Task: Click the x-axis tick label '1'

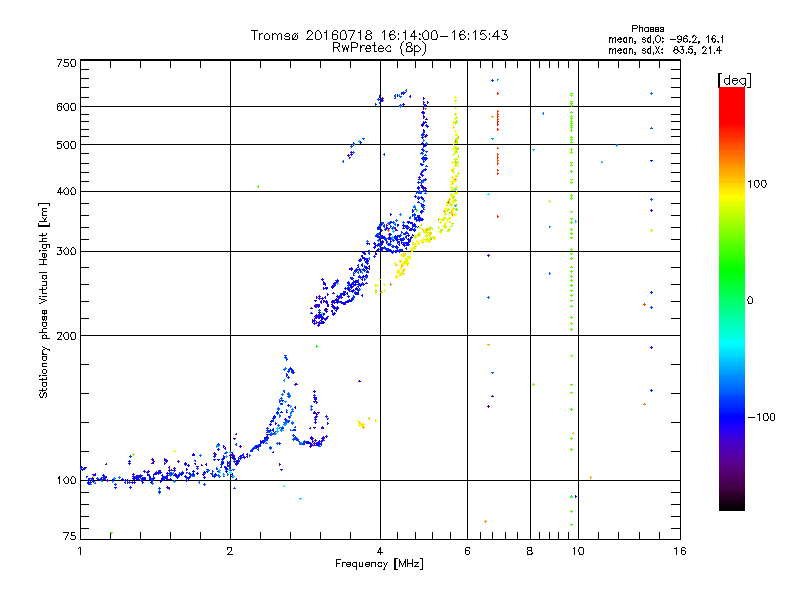Action: click(x=80, y=551)
